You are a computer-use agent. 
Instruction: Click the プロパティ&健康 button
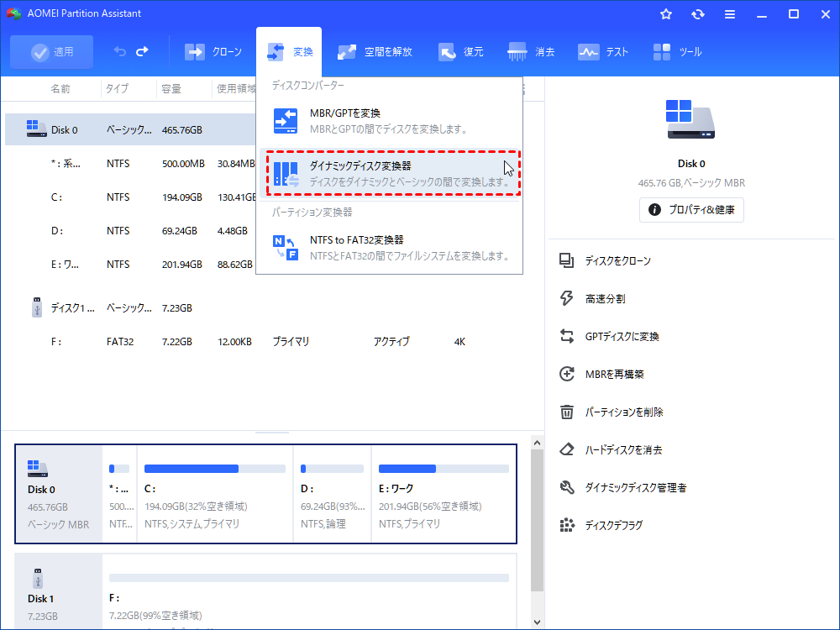tap(691, 210)
